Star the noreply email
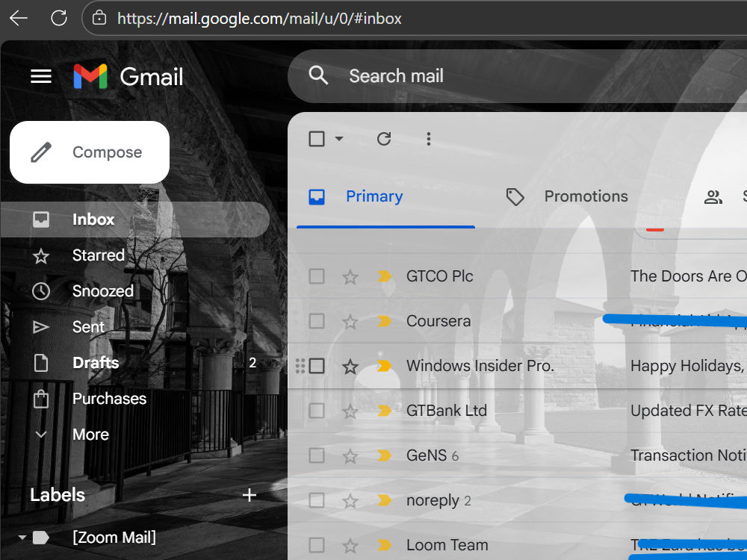 (x=350, y=500)
